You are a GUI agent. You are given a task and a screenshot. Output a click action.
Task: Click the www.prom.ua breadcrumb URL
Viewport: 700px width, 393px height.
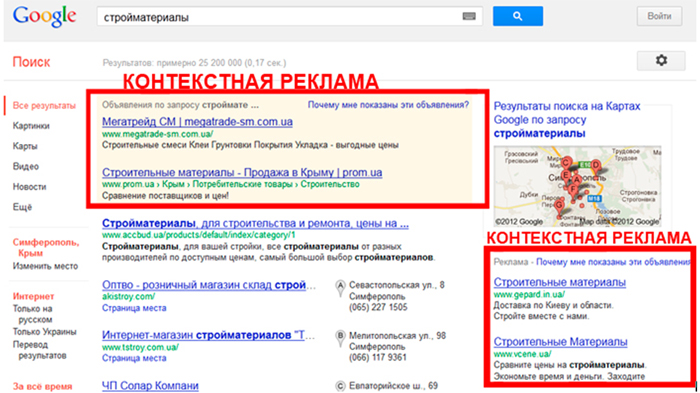point(230,184)
